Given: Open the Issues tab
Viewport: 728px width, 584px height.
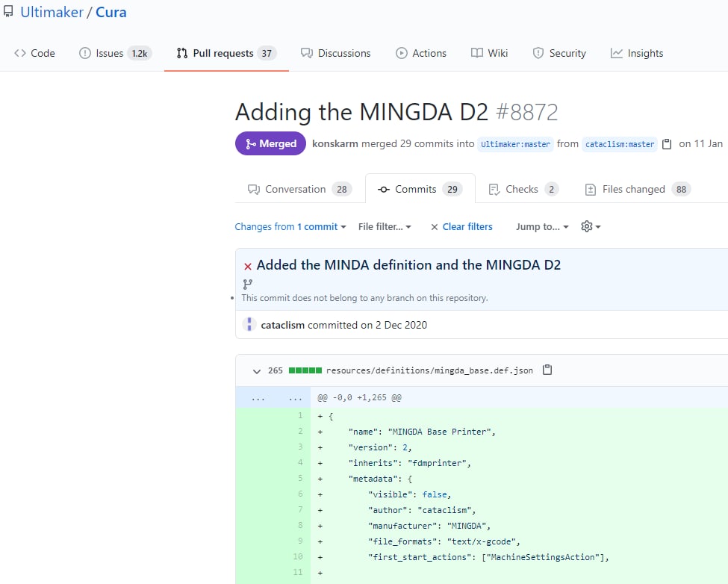Looking at the screenshot, I should [115, 53].
